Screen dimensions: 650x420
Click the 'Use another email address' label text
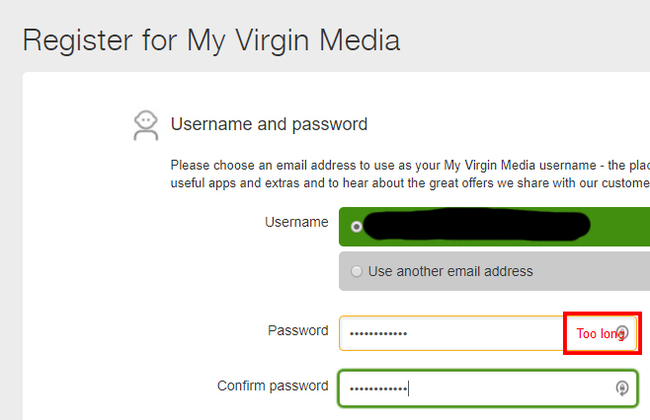coord(450,271)
